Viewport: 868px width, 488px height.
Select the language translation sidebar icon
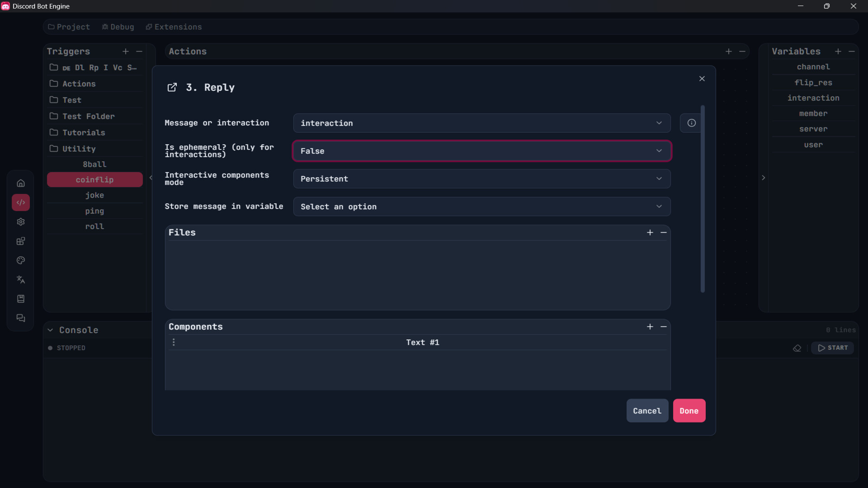21,280
